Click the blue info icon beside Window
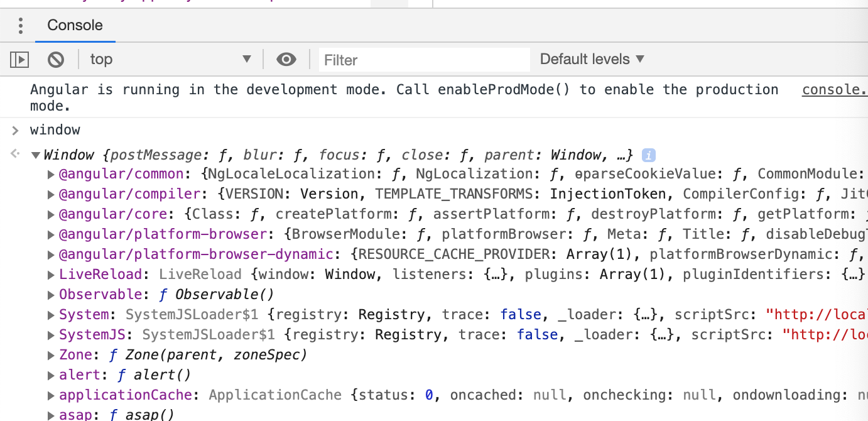 click(649, 155)
